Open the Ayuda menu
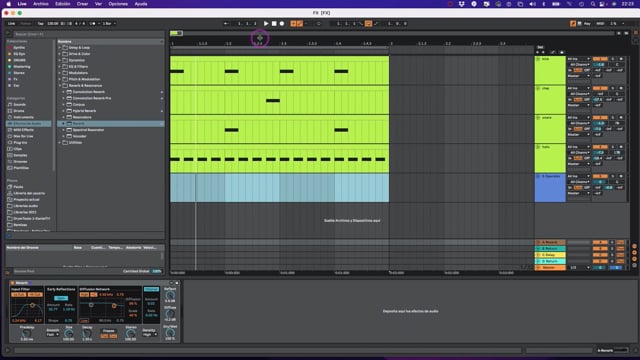This screenshot has width=640, height=360. tap(141, 4)
